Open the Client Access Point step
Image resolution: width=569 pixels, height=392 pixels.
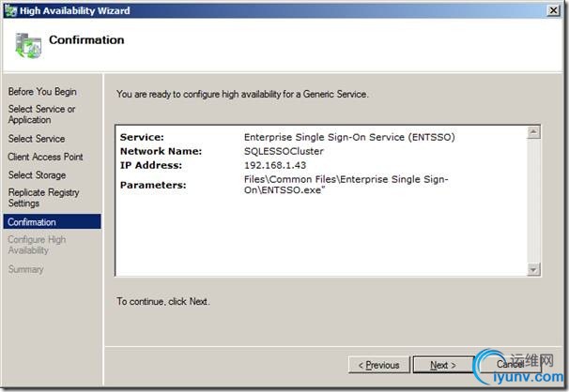[45, 157]
